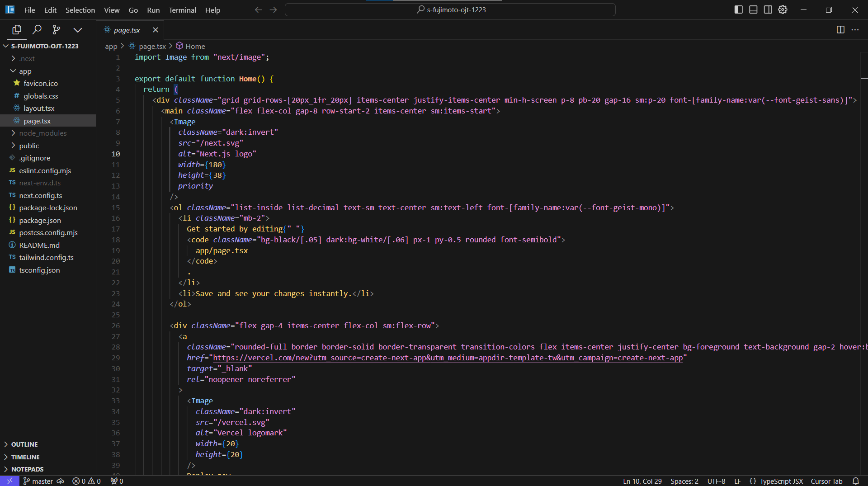Change end of line sequence LF
Screen dimensions: 868x486
point(738,481)
